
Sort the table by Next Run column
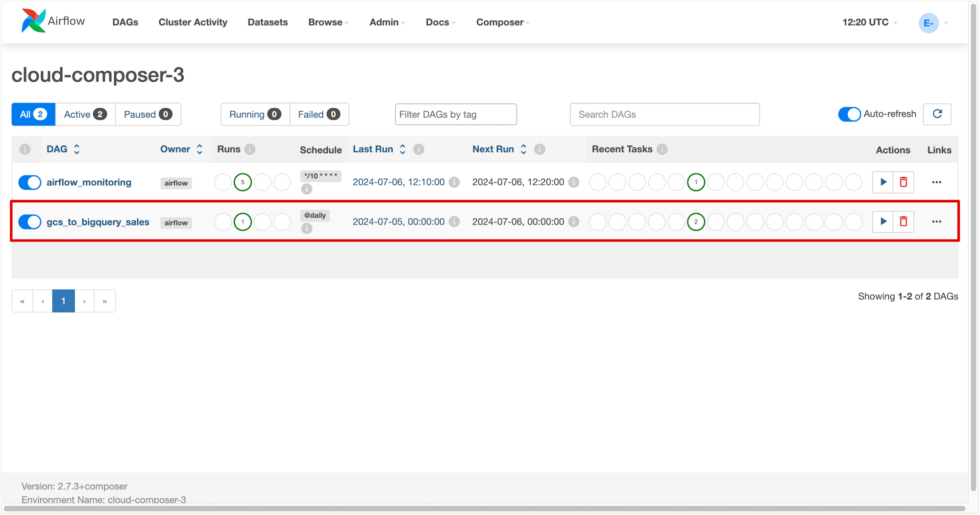point(499,149)
